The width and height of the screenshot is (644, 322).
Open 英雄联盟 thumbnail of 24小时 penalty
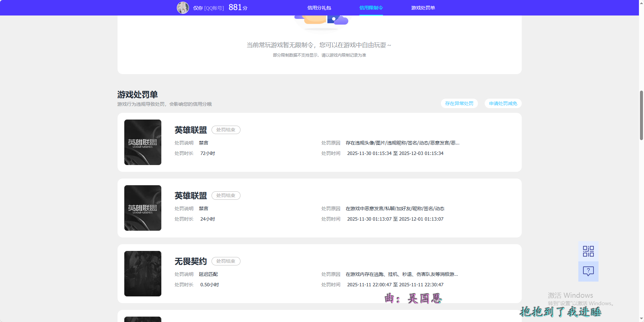143,208
